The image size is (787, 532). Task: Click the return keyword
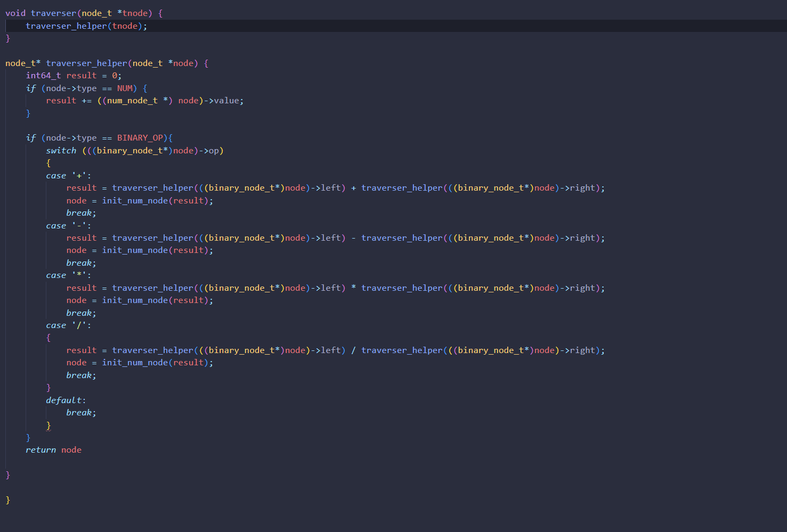[40, 450]
